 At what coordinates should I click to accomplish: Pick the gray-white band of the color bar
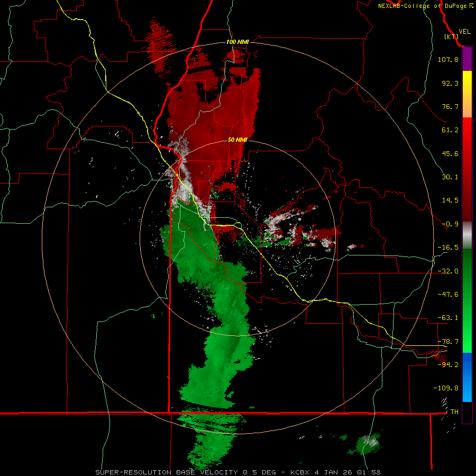coord(467,235)
